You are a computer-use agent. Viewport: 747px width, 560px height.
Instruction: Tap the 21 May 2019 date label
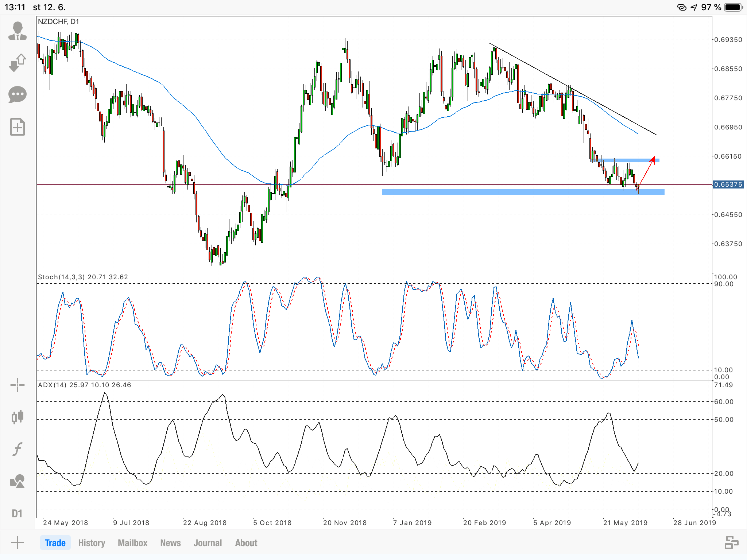[625, 522]
